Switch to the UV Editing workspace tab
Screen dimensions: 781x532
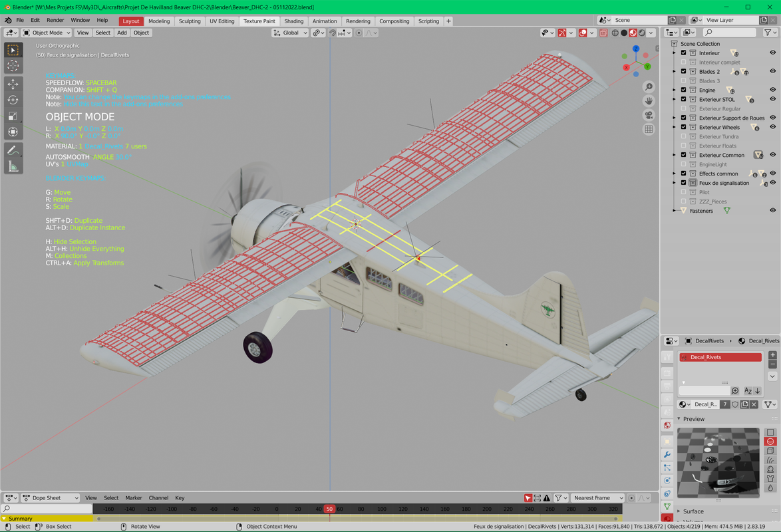tap(222, 21)
